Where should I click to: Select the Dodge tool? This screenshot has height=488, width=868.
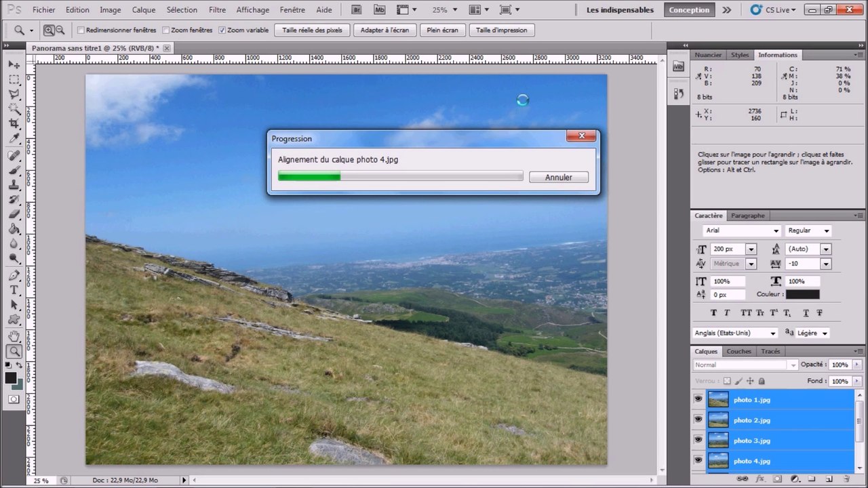14,258
